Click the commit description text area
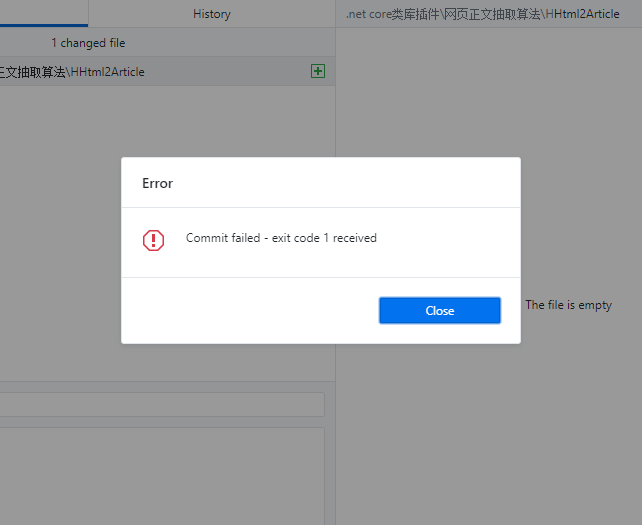Screen dimensions: 642x525 pos(162,476)
